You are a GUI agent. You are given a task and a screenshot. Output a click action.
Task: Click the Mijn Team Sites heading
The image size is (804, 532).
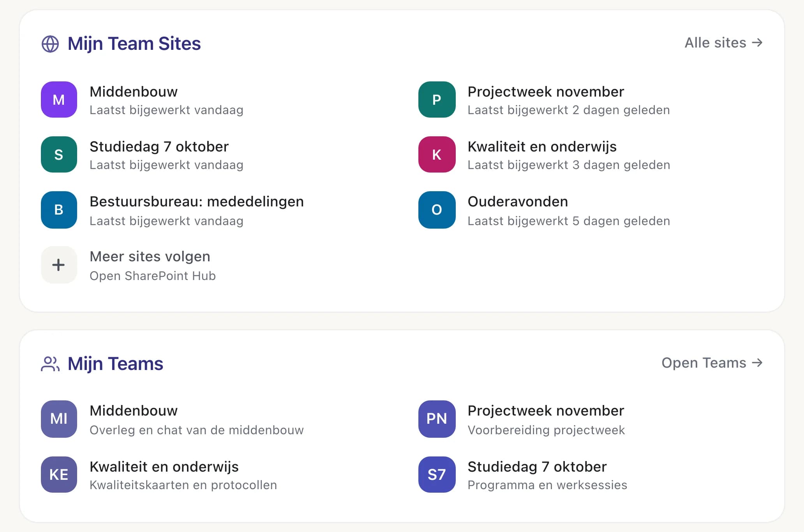[134, 44]
